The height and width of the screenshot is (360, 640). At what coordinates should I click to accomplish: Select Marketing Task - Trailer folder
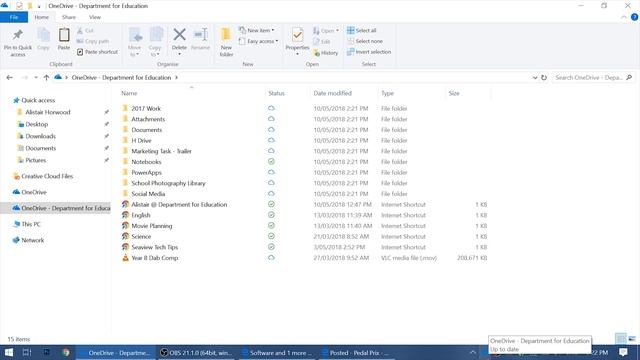(161, 151)
